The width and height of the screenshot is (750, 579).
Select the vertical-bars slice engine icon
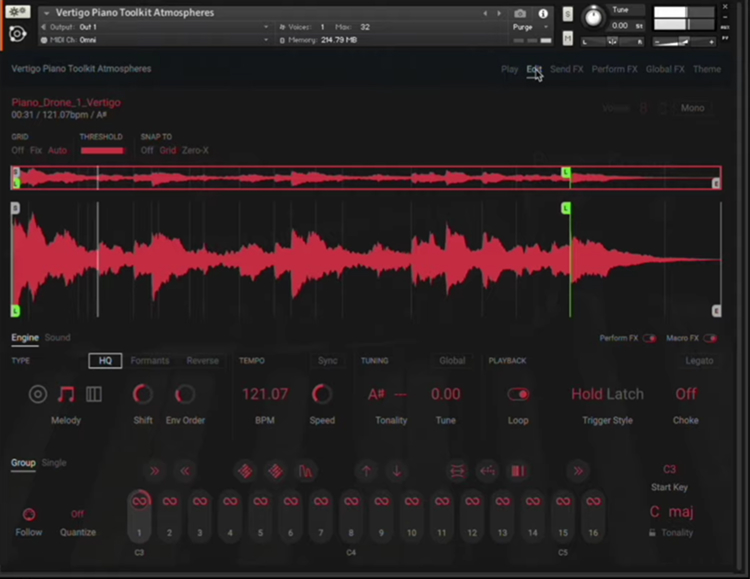(94, 394)
